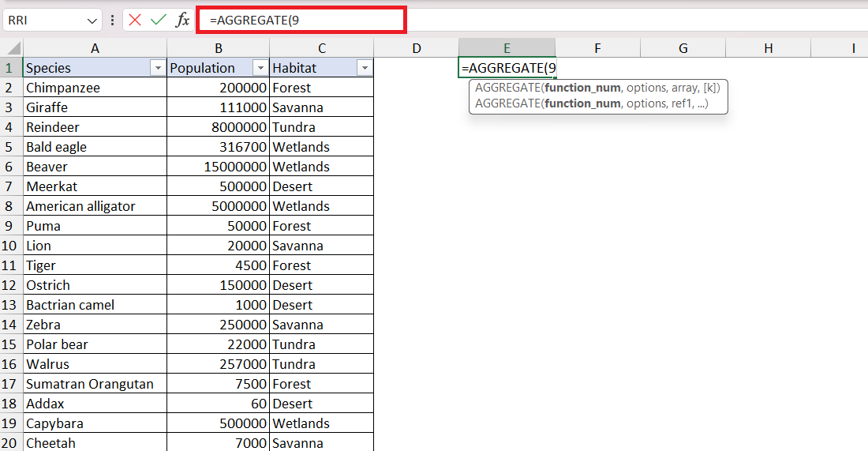The image size is (868, 451).
Task: Click the Chimpanzee cell
Action: (95, 88)
